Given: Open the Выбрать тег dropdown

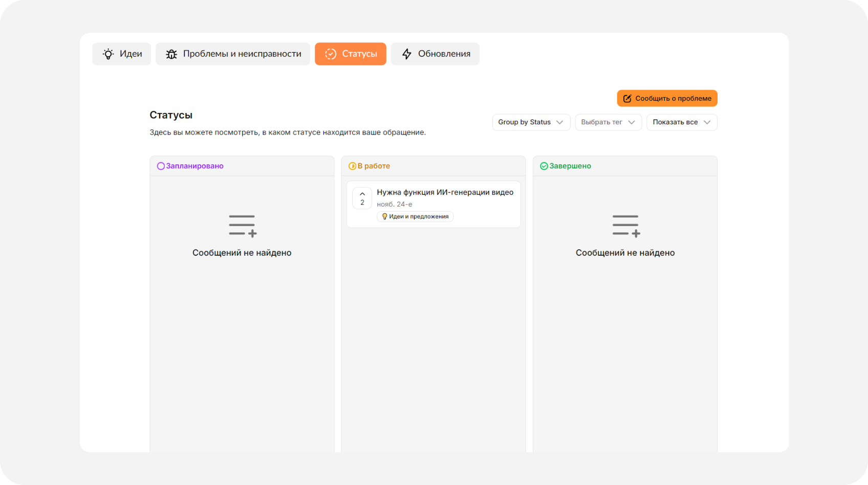Looking at the screenshot, I should click(x=608, y=122).
